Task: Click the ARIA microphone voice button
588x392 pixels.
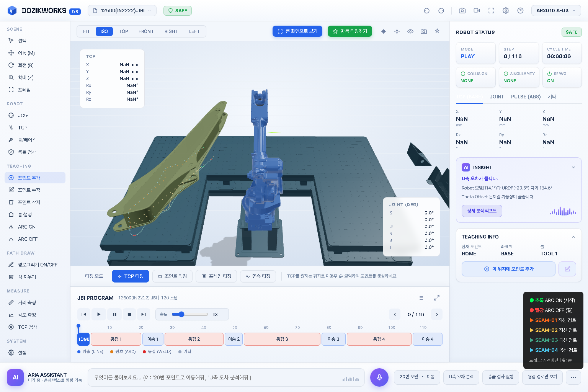Action: coord(379,377)
